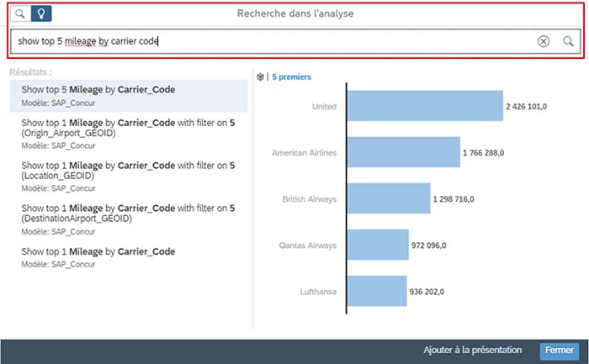The image size is (589, 364).
Task: Click the United bar in the chart
Action: pyautogui.click(x=425, y=106)
